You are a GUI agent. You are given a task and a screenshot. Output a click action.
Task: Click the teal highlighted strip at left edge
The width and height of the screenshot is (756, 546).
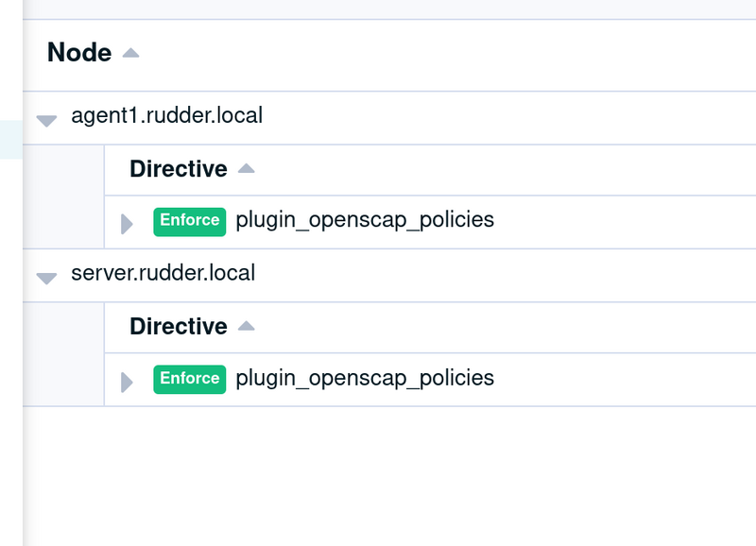click(x=11, y=140)
